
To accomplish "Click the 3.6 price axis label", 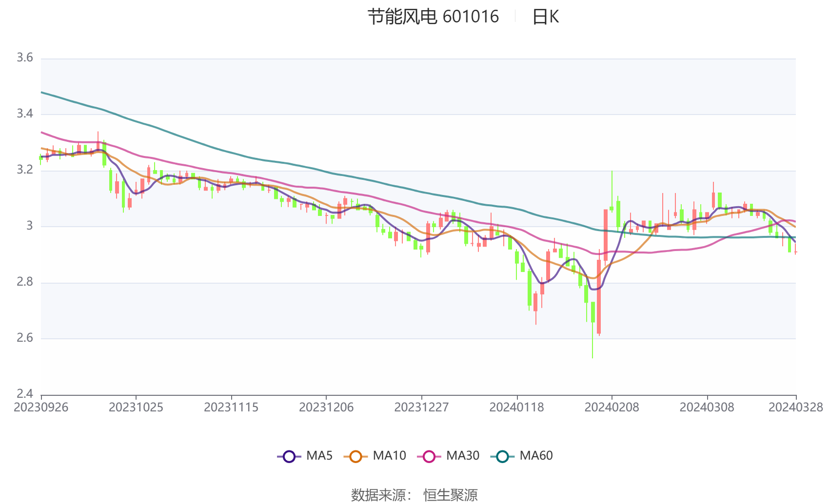I will point(25,58).
